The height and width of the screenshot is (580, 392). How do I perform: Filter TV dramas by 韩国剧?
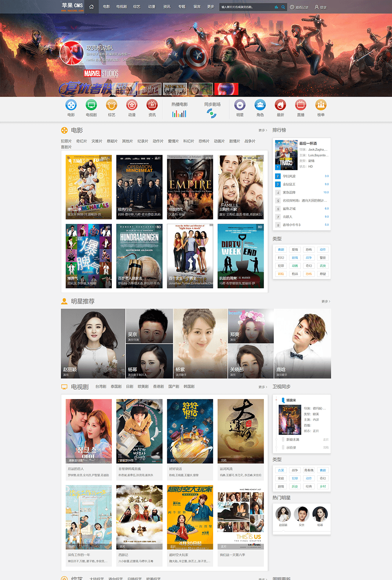coord(189,386)
